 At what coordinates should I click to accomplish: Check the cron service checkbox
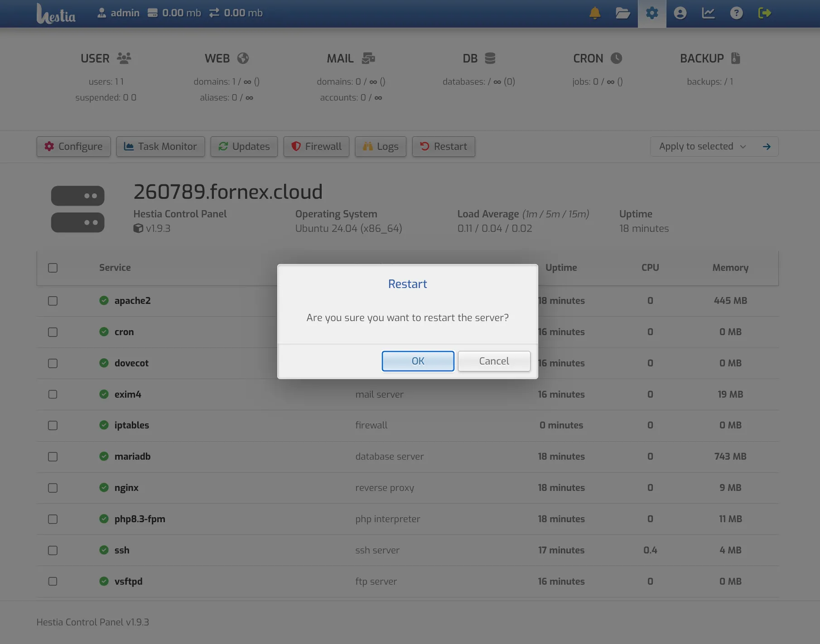pyautogui.click(x=53, y=332)
